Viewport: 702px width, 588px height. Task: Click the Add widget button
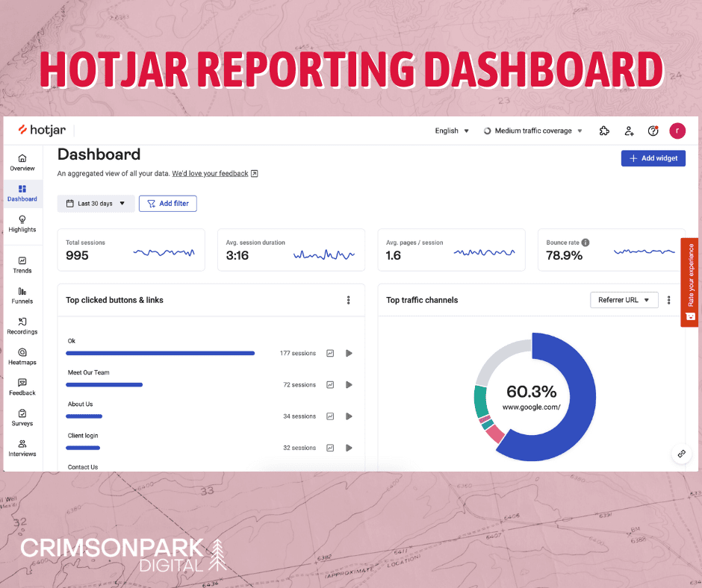pos(653,158)
